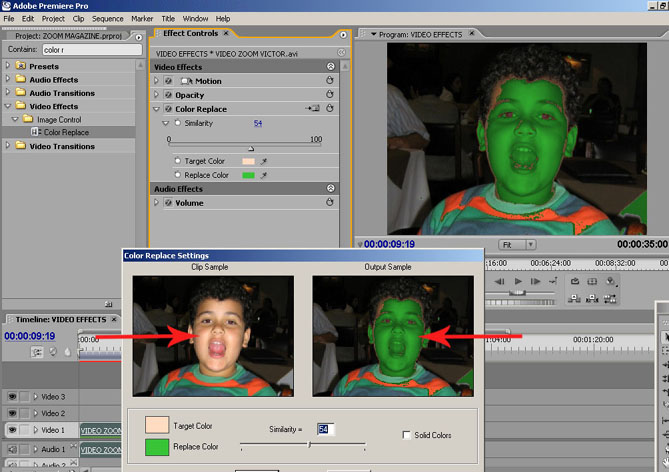This screenshot has width=669, height=472.
Task: Reset the Volume audio effect
Action: click(x=330, y=203)
